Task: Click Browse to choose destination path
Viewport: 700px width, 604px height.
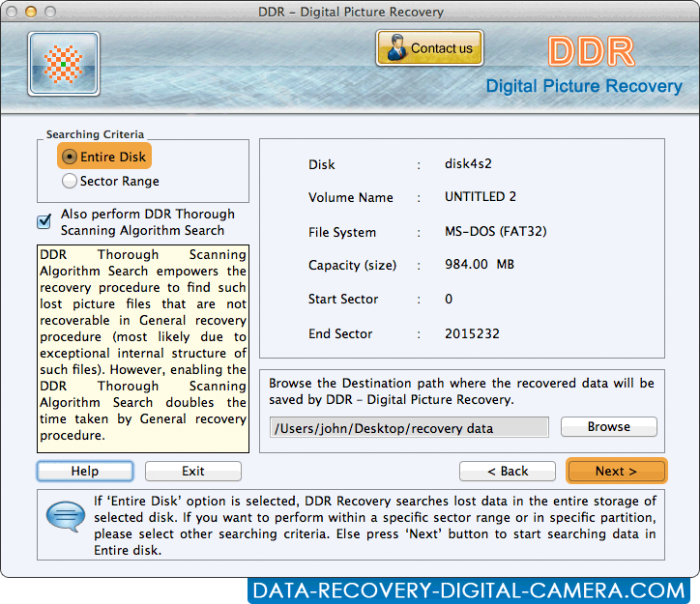Action: coord(609,427)
